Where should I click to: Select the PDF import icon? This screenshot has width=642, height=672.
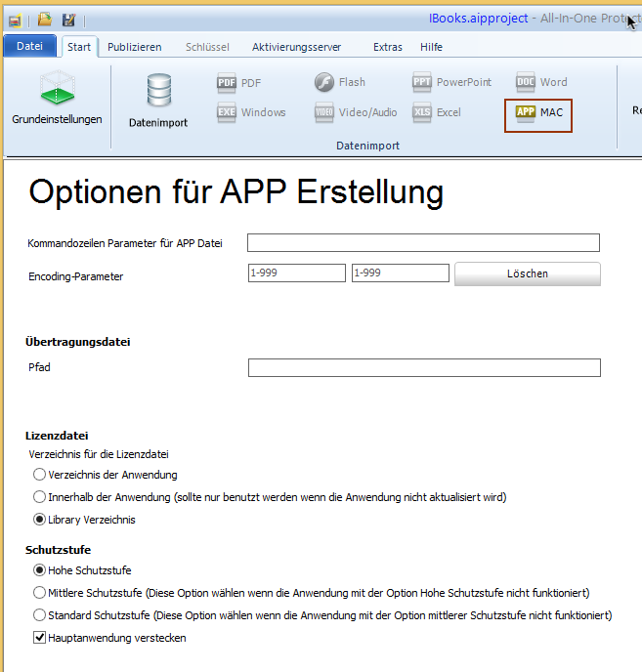click(x=227, y=83)
